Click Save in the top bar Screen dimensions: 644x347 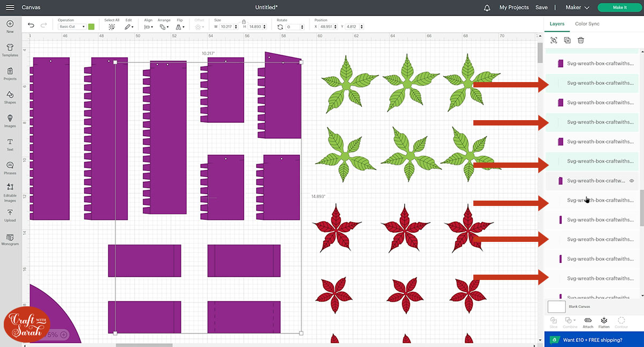[541, 8]
